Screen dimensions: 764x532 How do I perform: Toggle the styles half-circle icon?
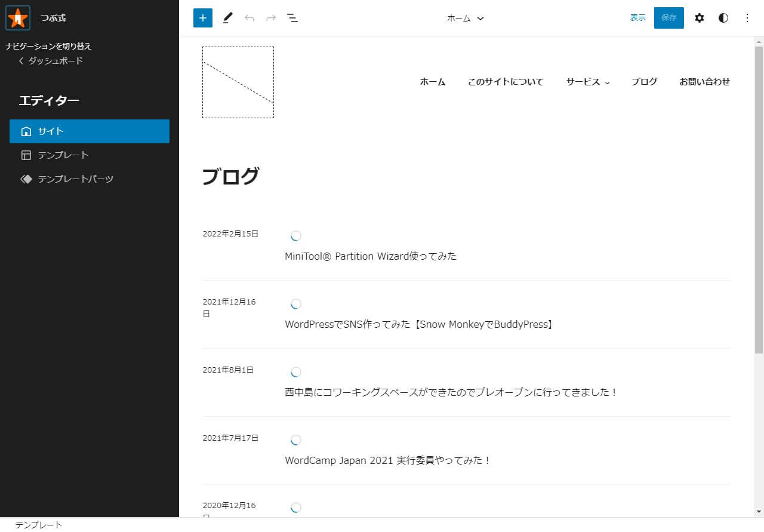click(723, 18)
